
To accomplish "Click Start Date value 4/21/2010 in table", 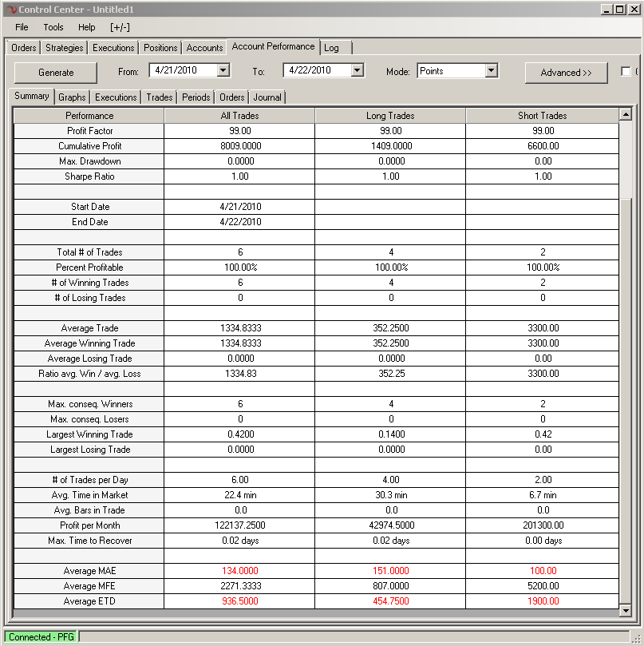I will point(240,207).
